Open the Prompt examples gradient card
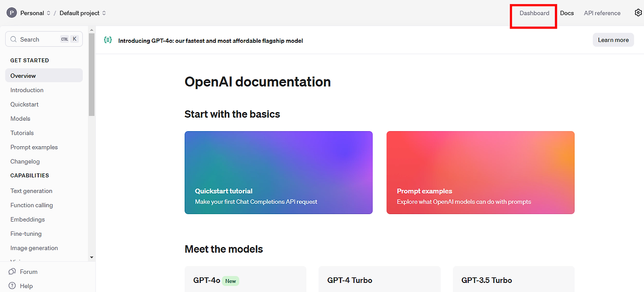The width and height of the screenshot is (644, 292). coord(480,173)
